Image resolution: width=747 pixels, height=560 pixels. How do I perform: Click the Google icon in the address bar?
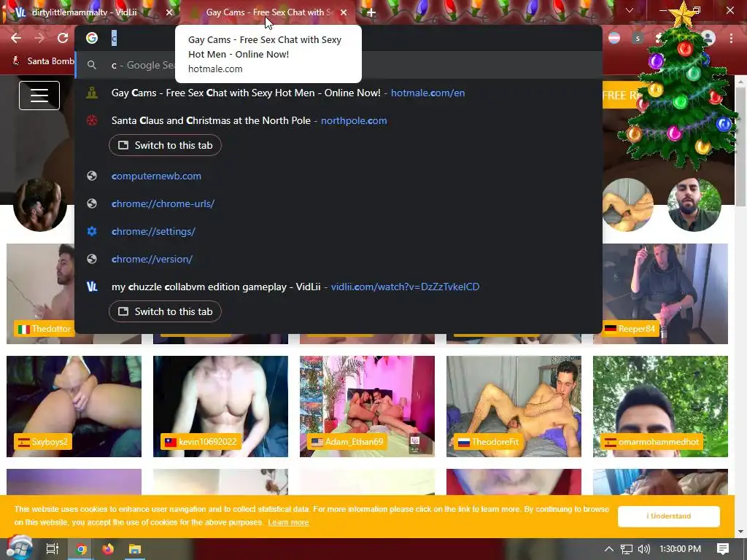(x=92, y=38)
